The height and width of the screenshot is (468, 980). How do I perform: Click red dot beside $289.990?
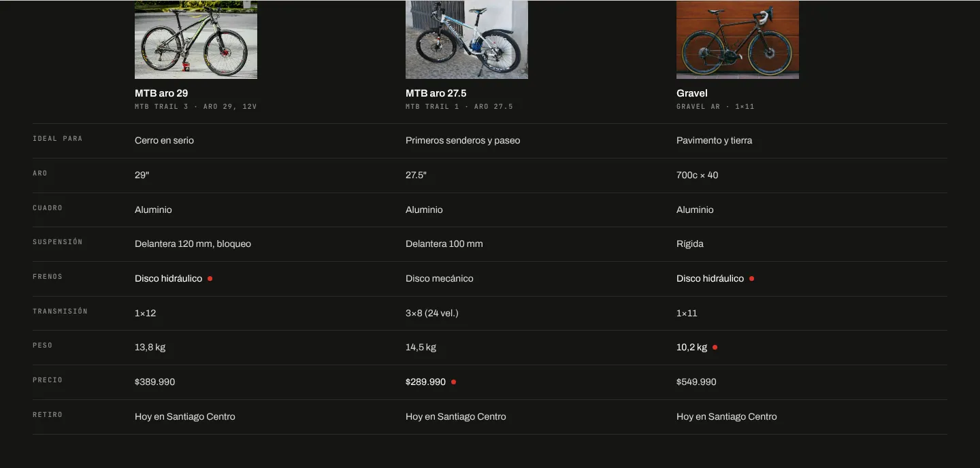(x=453, y=382)
